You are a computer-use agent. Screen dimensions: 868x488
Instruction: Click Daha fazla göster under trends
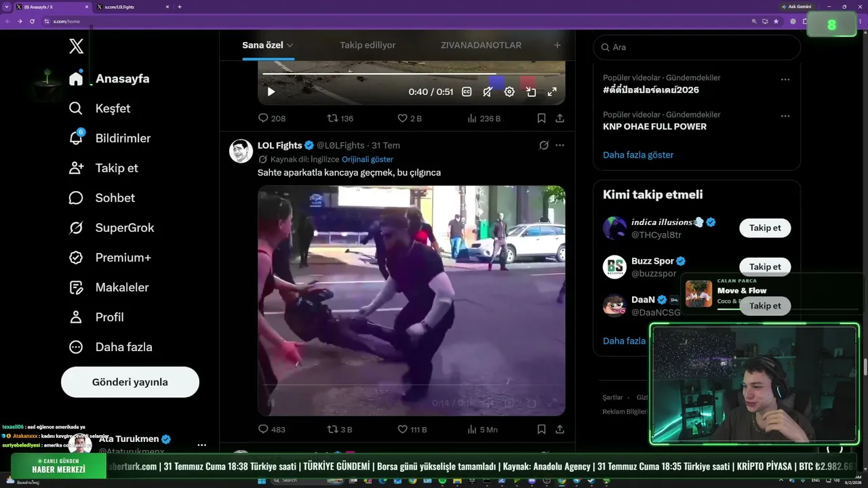click(x=638, y=155)
